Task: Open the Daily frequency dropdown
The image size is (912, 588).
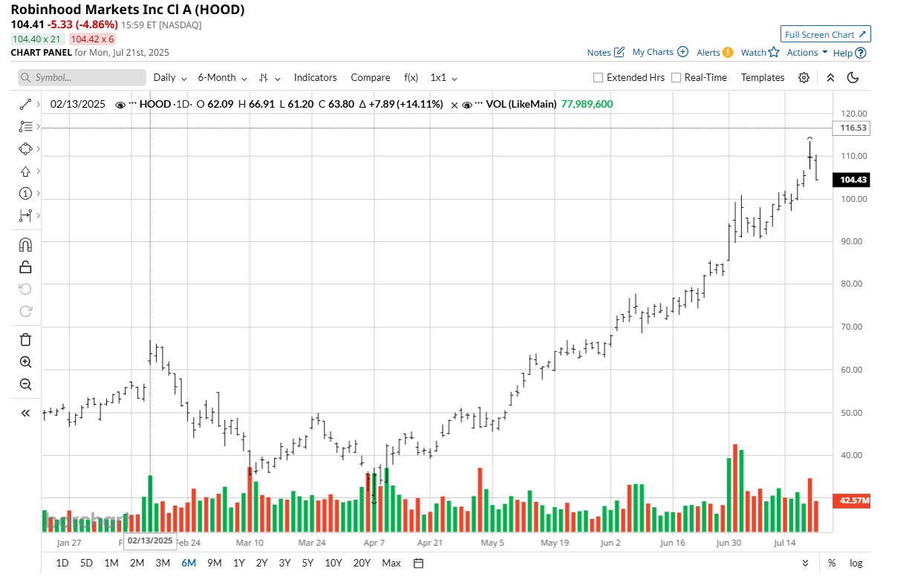Action: click(x=169, y=77)
